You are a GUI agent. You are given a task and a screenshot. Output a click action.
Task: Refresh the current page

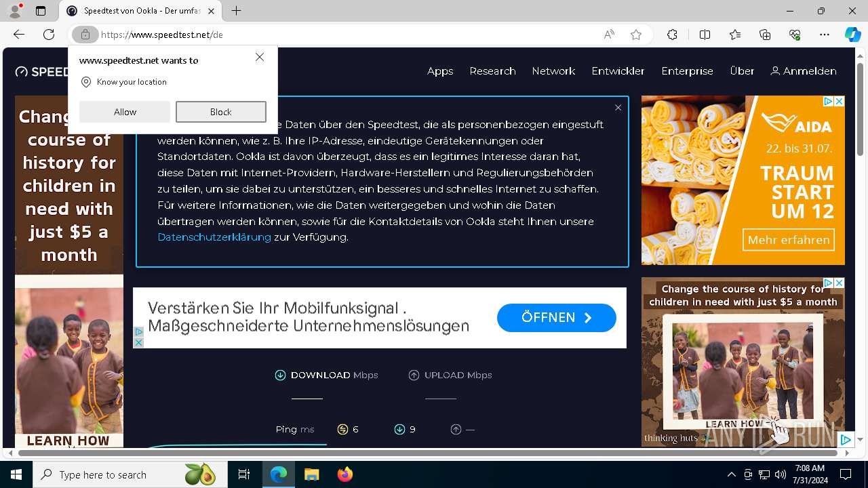point(49,35)
